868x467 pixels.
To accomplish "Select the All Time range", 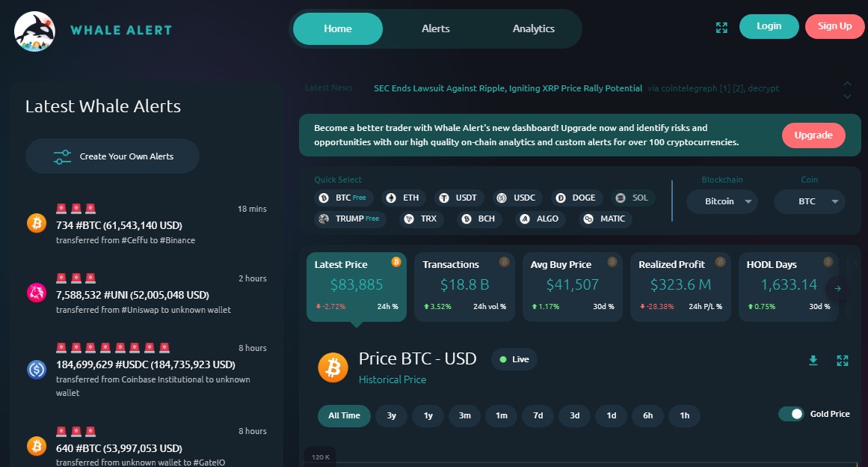I will pos(344,416).
